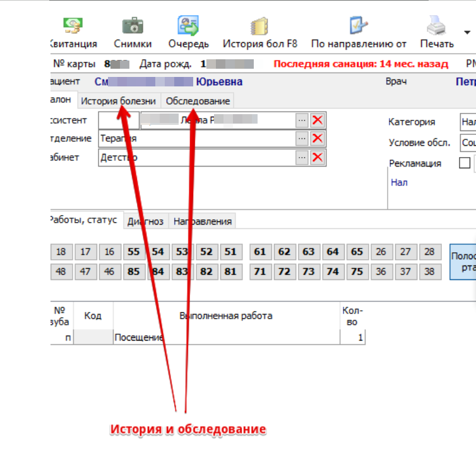This screenshot has height=473, width=476.
Task: Click the Последняя санация warning text
Action: pos(361,64)
